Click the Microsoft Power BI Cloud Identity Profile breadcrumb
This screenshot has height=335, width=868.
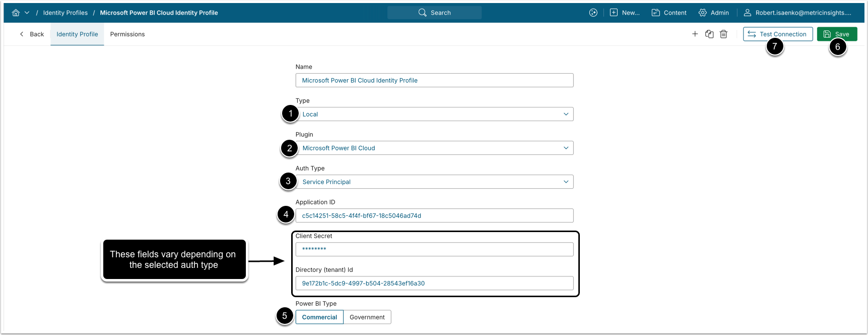click(x=159, y=13)
